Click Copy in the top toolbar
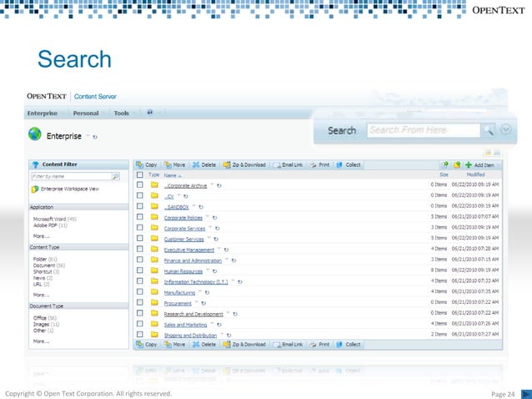This screenshot has height=399, width=532. 147,165
